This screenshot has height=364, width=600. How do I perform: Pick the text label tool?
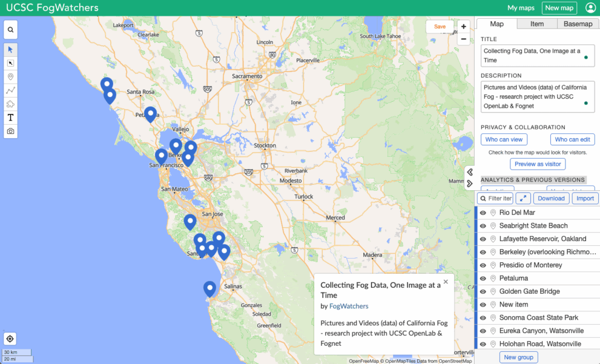click(x=11, y=118)
